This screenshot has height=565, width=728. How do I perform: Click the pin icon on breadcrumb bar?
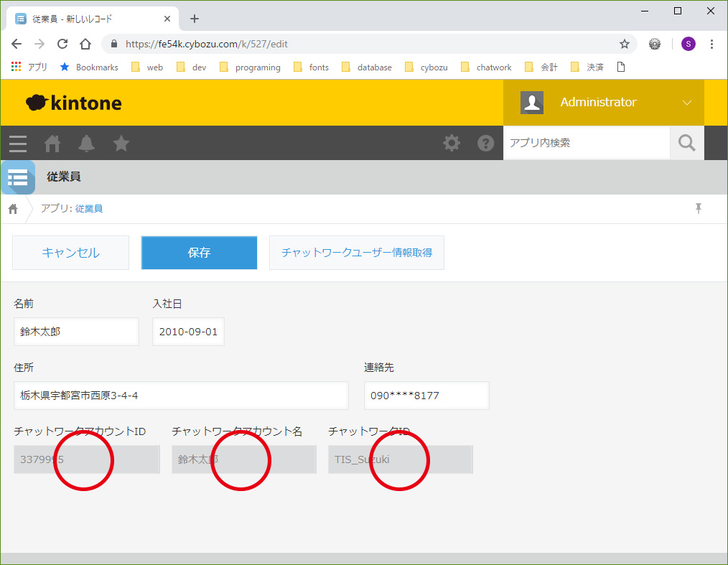pyautogui.click(x=699, y=208)
